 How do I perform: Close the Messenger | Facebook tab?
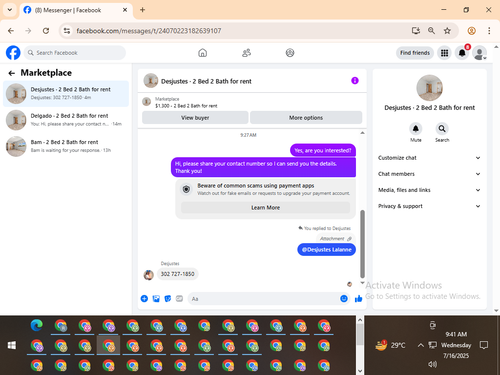tap(125, 10)
